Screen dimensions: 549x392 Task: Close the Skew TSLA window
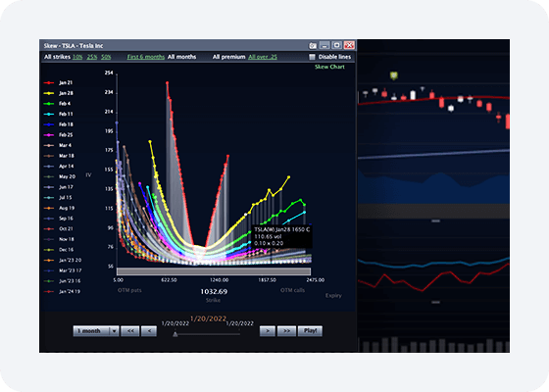(x=349, y=45)
